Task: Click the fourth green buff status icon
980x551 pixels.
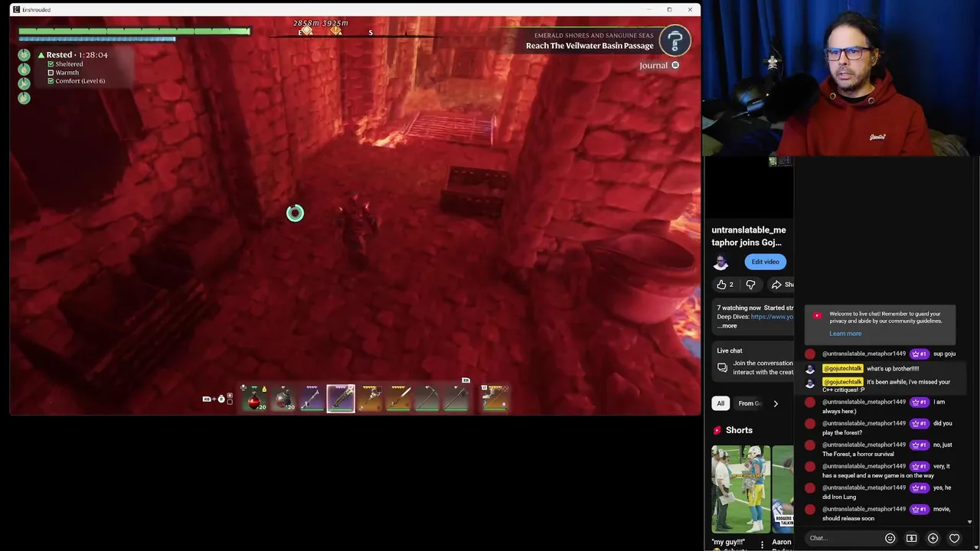Action: (x=24, y=97)
